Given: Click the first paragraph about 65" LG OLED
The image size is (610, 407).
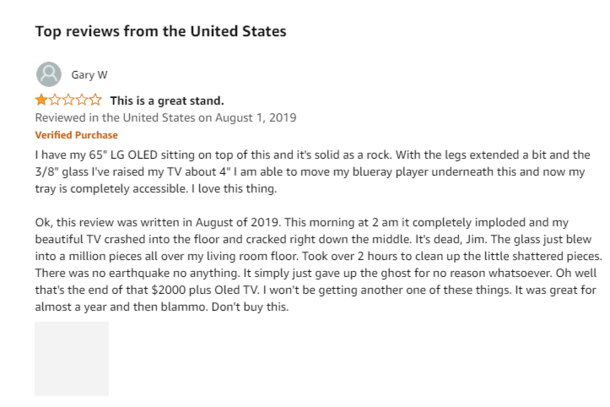Looking at the screenshot, I should 313,172.
